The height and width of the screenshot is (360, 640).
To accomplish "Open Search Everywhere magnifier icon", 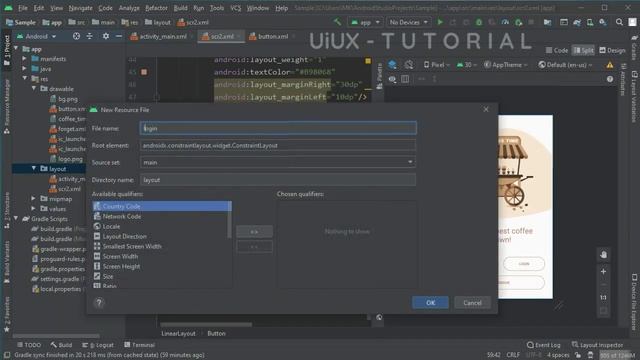I will 619,22.
